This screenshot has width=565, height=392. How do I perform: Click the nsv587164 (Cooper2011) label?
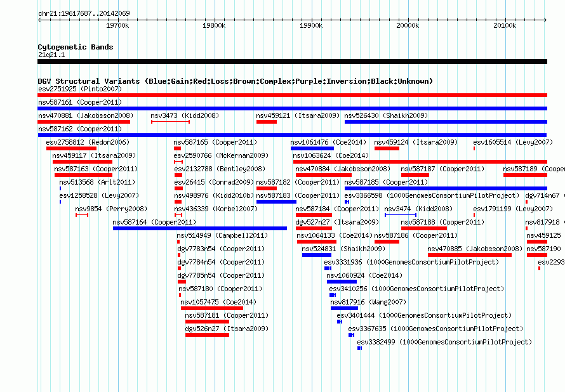pyautogui.click(x=154, y=222)
